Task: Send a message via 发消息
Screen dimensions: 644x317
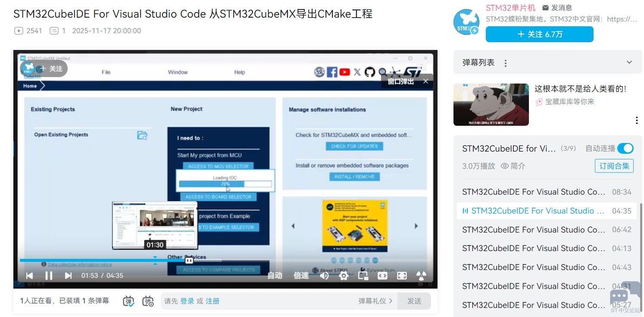Action: coord(557,8)
